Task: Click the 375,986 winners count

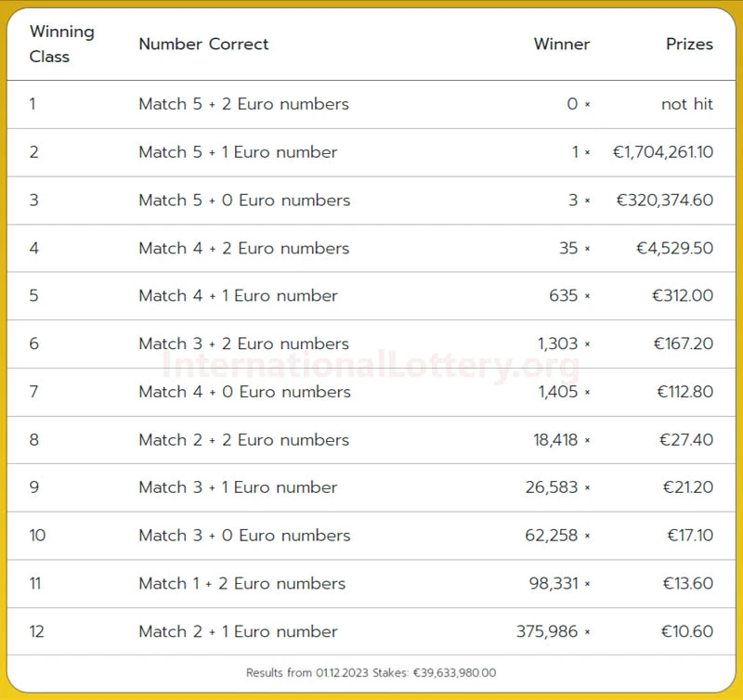Action: click(x=547, y=631)
